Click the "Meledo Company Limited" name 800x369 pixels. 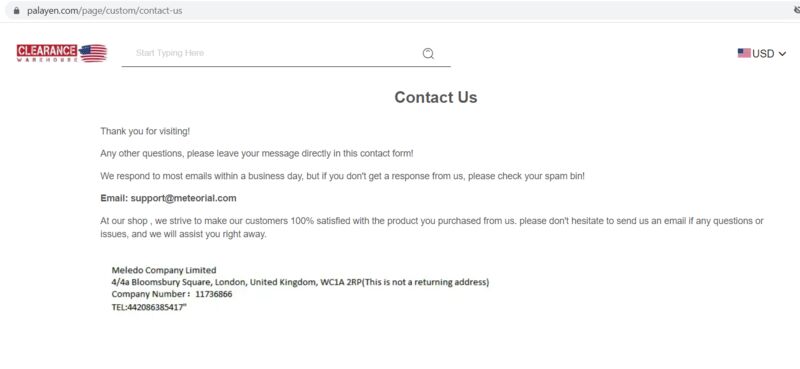[x=164, y=270]
